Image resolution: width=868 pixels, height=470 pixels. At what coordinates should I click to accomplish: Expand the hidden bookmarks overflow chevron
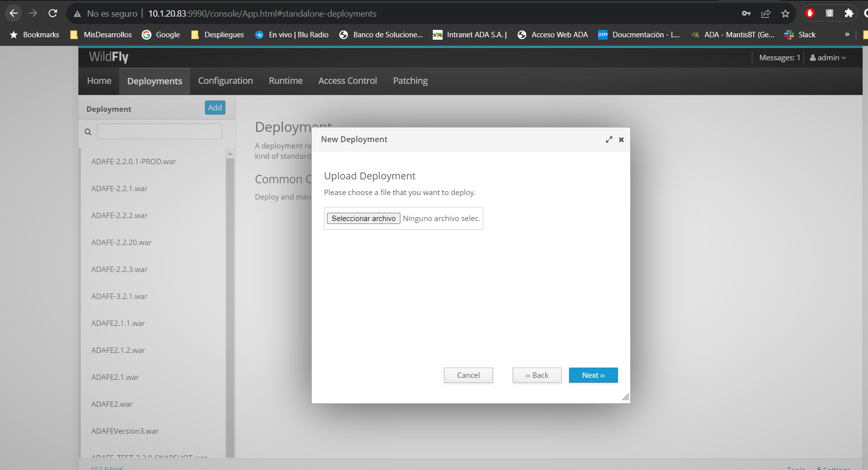[x=847, y=34]
